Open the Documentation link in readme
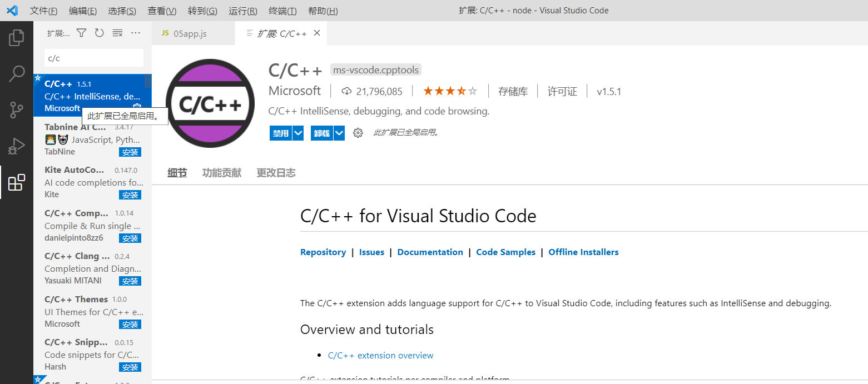Screen dimensions: 868x384 coord(430,252)
